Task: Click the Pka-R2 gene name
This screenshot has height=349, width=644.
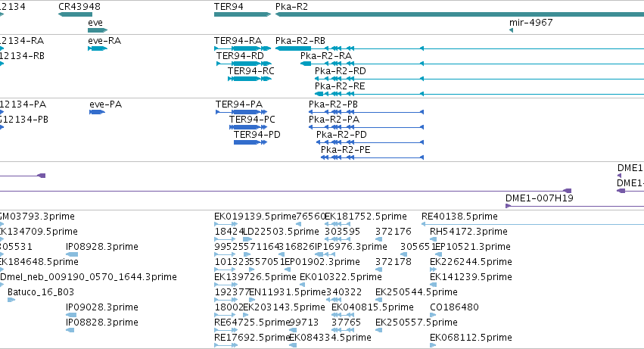Action: [x=291, y=7]
